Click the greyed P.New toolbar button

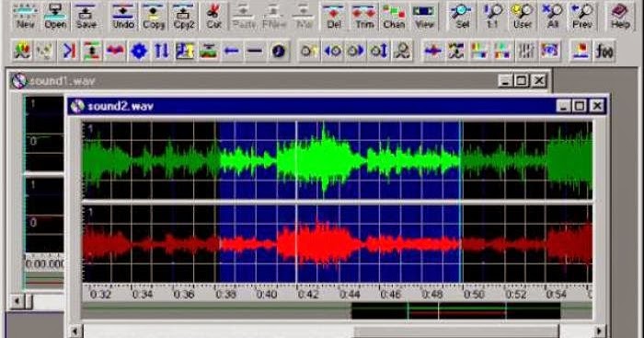tap(274, 16)
